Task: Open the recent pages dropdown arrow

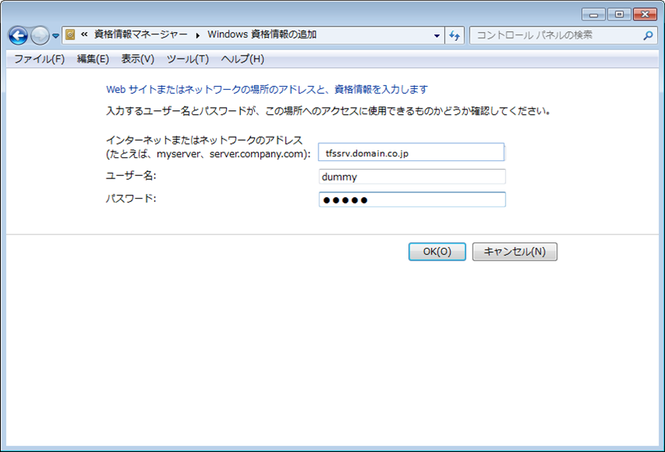Action: [x=56, y=36]
